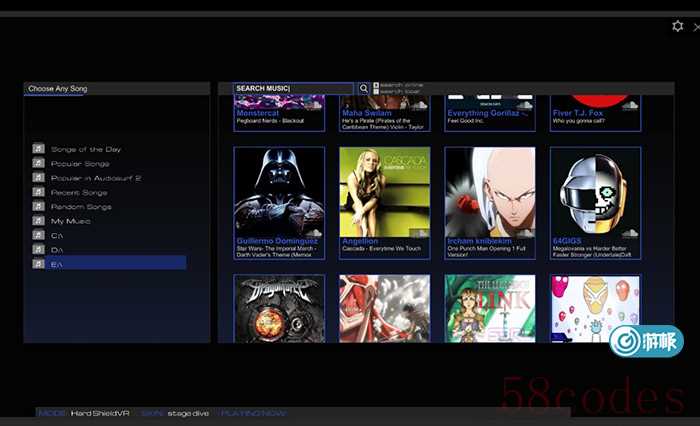This screenshot has height=426, width=700.
Task: Click the SEARCH MUSIC input field
Action: (x=293, y=89)
